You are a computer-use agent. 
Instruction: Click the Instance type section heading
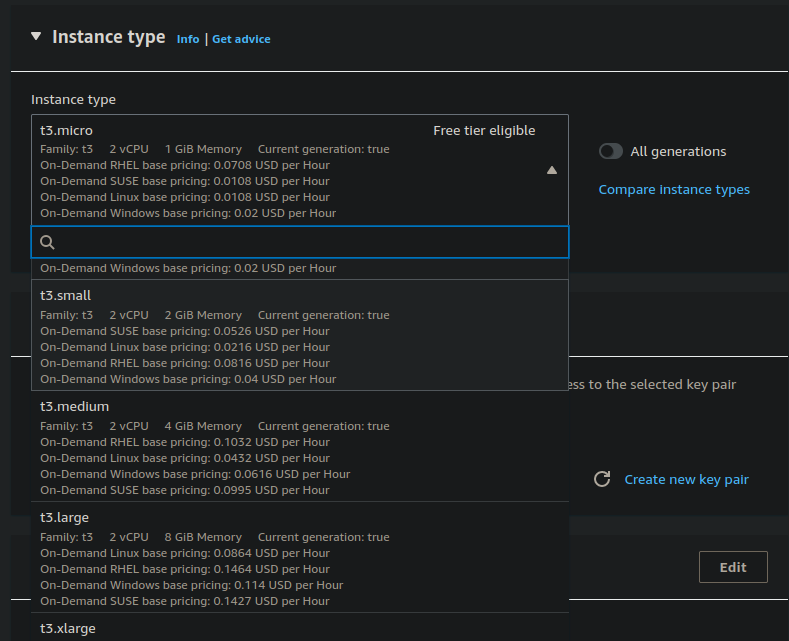coord(109,37)
